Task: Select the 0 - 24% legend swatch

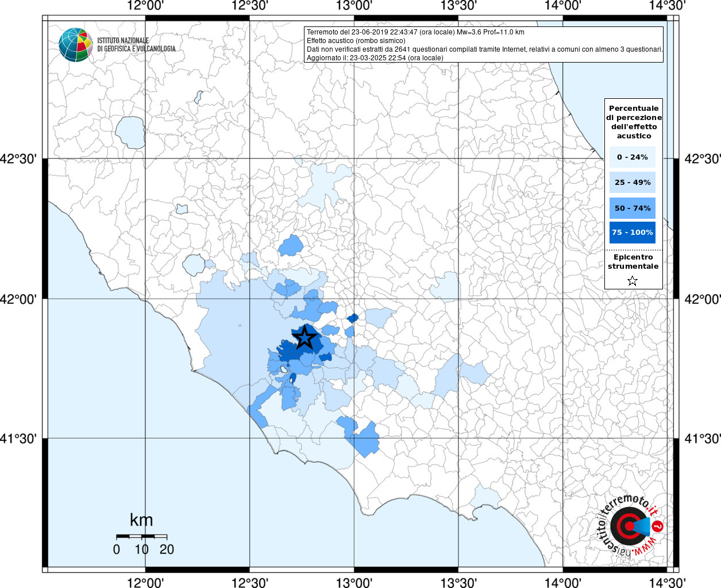Action: [x=633, y=157]
